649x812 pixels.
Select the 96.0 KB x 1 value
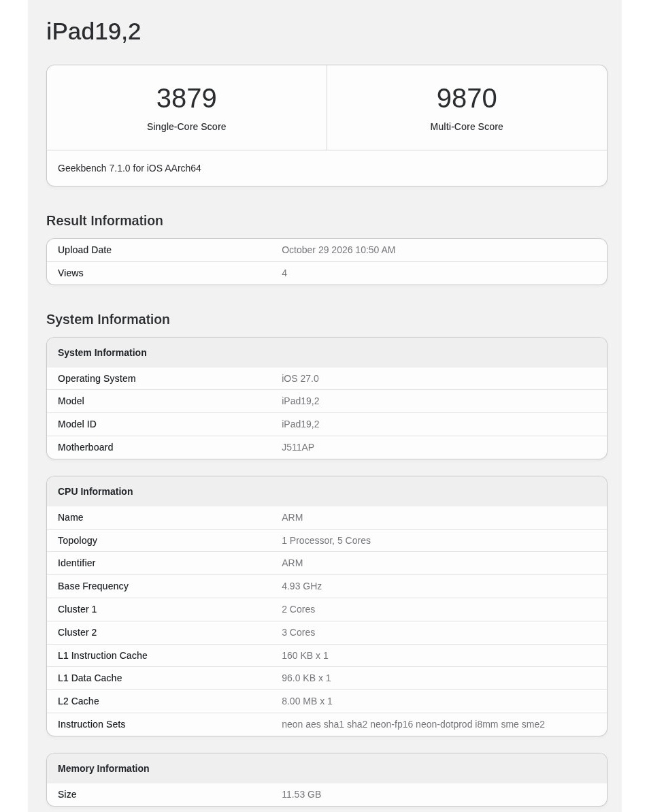306,679
